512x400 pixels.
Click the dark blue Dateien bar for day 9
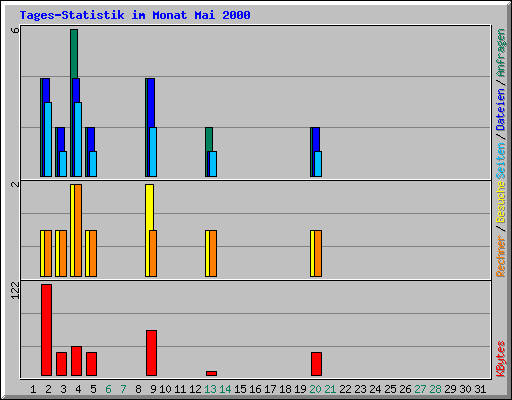151,103
